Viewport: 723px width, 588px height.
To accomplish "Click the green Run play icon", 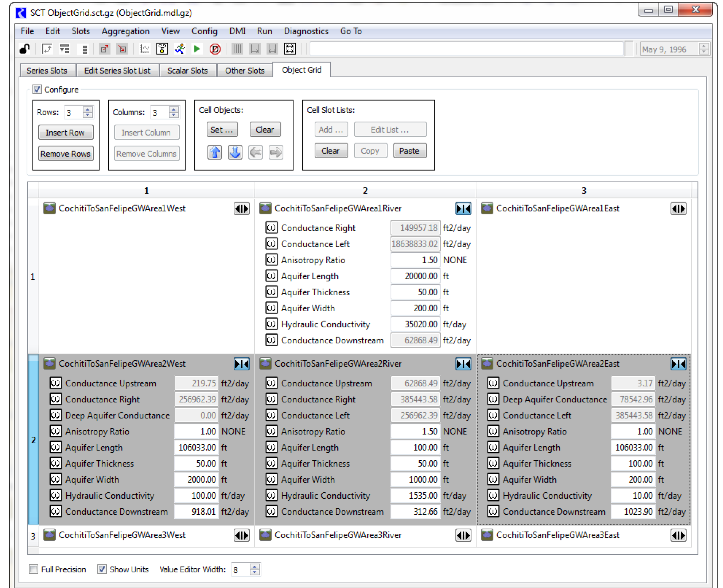I will (x=197, y=49).
